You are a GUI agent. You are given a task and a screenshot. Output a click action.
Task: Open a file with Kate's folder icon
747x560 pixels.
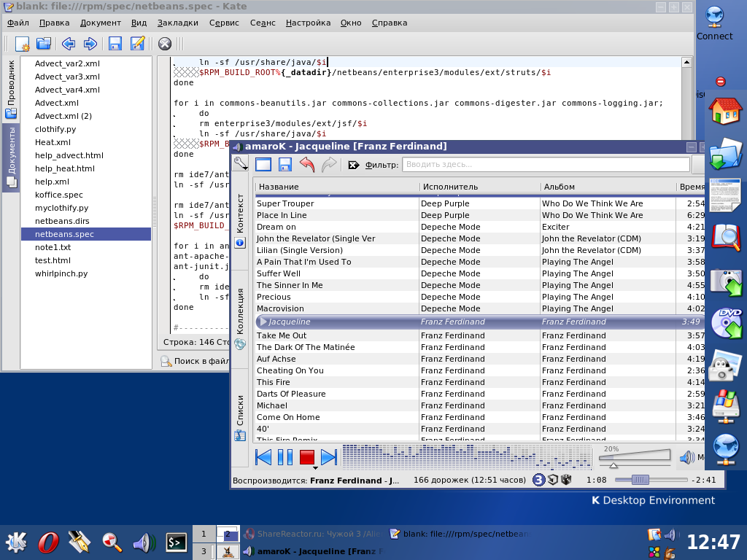[x=44, y=44]
